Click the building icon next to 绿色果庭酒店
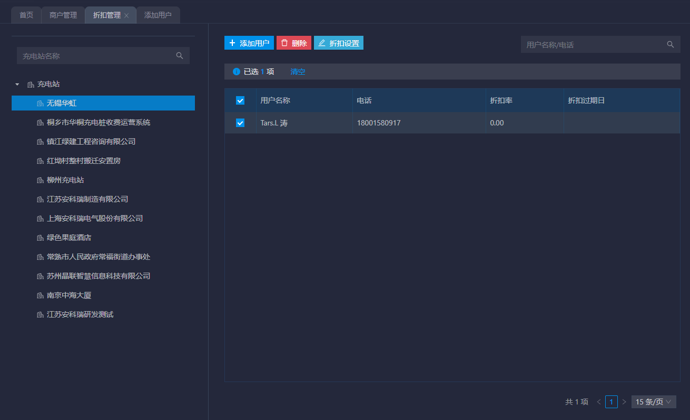690x420 pixels. 40,238
